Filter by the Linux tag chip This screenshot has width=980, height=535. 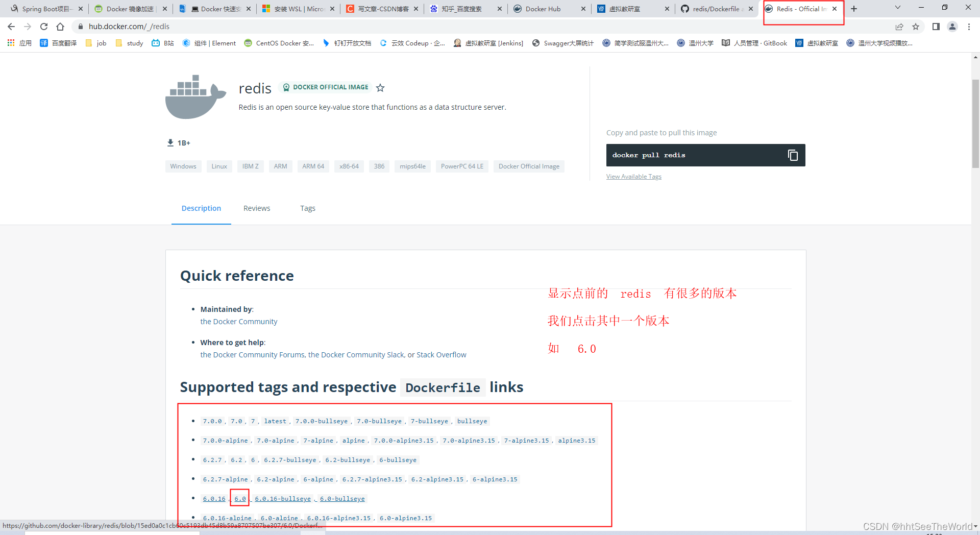point(219,166)
